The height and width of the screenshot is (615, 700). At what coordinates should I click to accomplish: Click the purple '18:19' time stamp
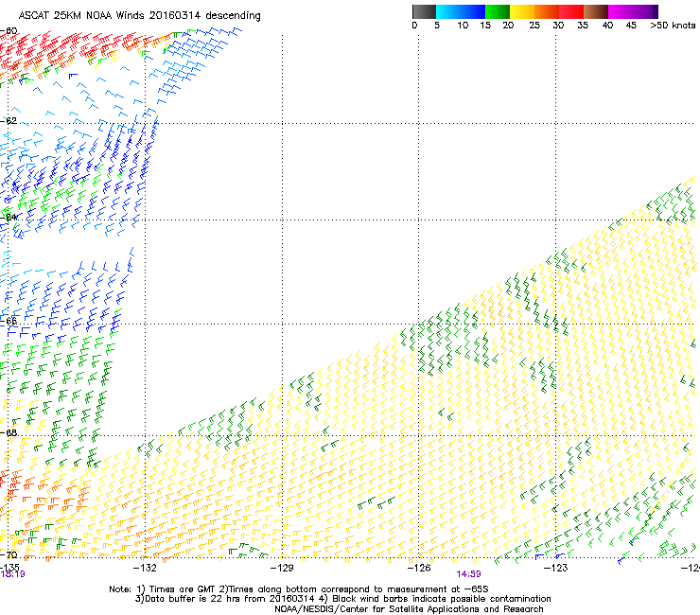(x=12, y=574)
